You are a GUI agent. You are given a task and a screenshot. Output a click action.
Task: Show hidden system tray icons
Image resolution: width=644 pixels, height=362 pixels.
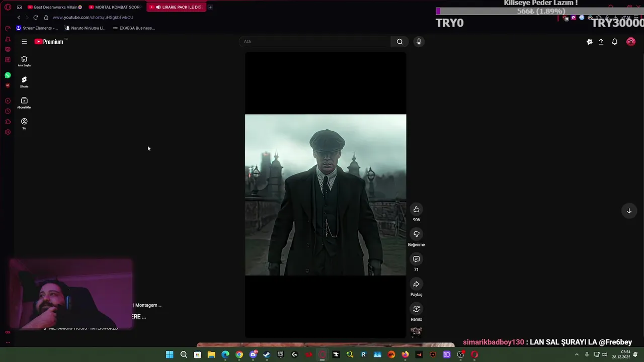577,354
